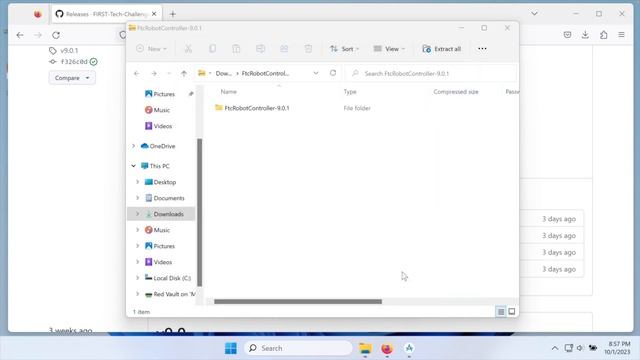This screenshot has width=640, height=360.
Task: Reload the Firefox page
Action: 56,35
